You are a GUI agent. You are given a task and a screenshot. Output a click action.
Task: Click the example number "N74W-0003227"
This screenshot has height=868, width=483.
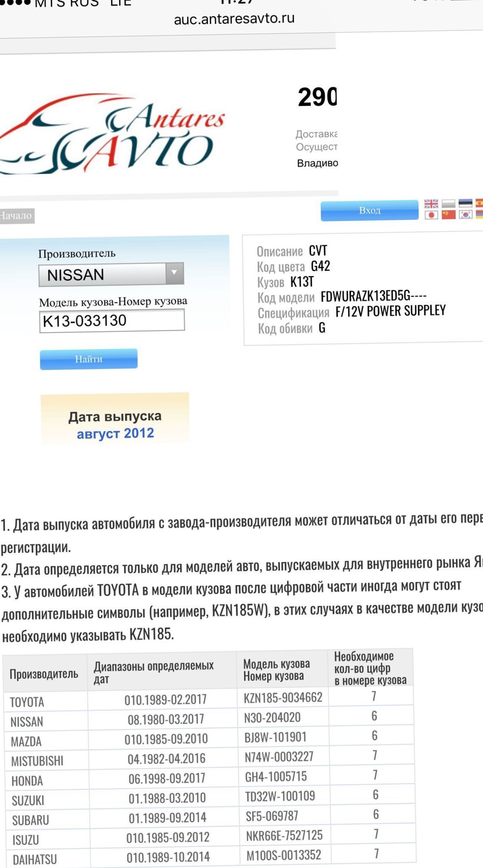279,757
